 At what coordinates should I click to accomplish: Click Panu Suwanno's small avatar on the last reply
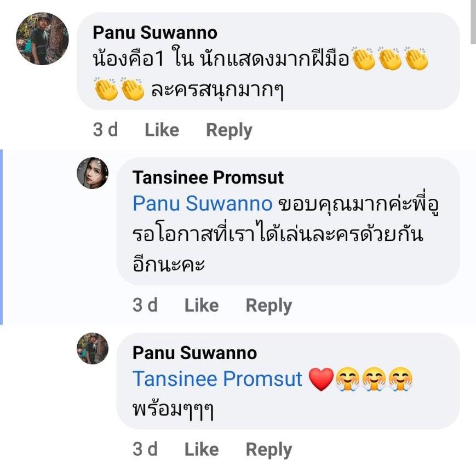pyautogui.click(x=93, y=348)
